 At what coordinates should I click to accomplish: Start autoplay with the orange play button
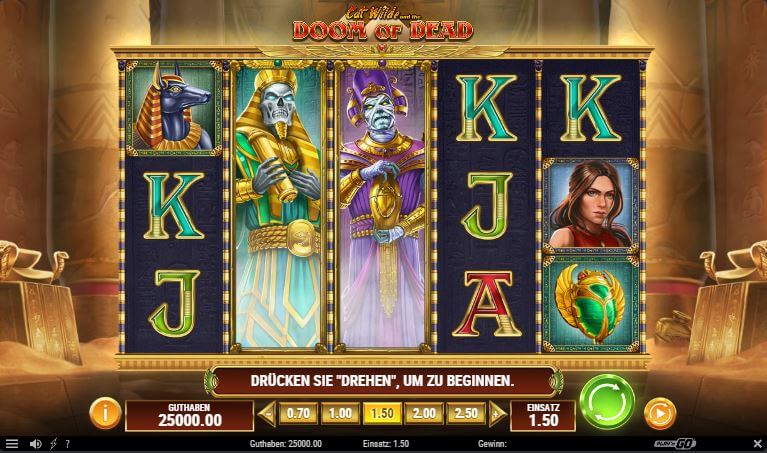(660, 414)
